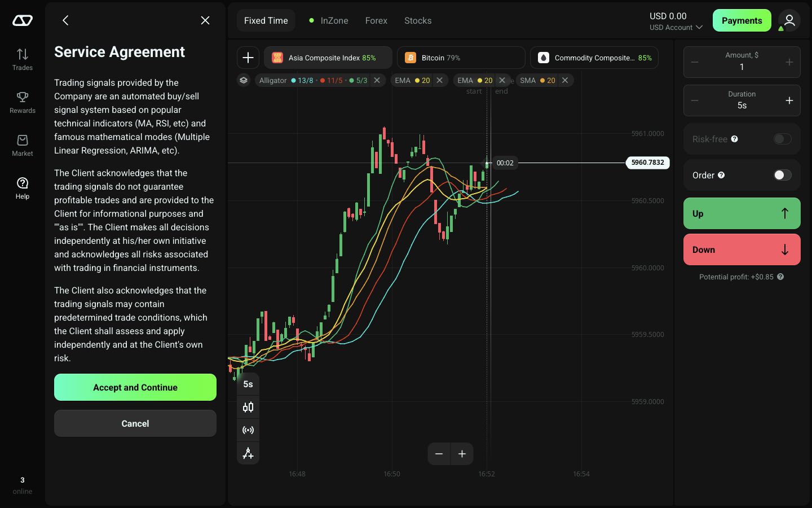Click the green Up trade button
This screenshot has width=812, height=508.
tap(742, 213)
